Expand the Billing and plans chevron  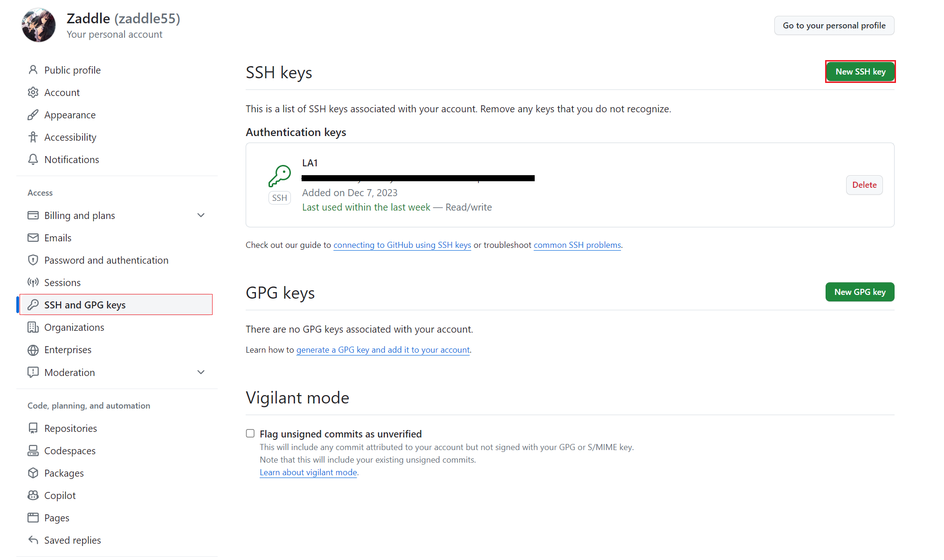coord(201,215)
